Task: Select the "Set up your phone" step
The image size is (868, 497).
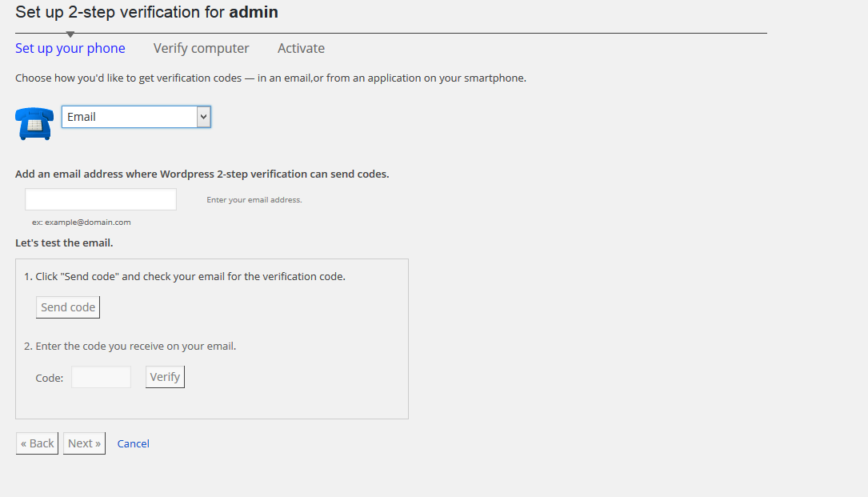Action: pos(70,48)
